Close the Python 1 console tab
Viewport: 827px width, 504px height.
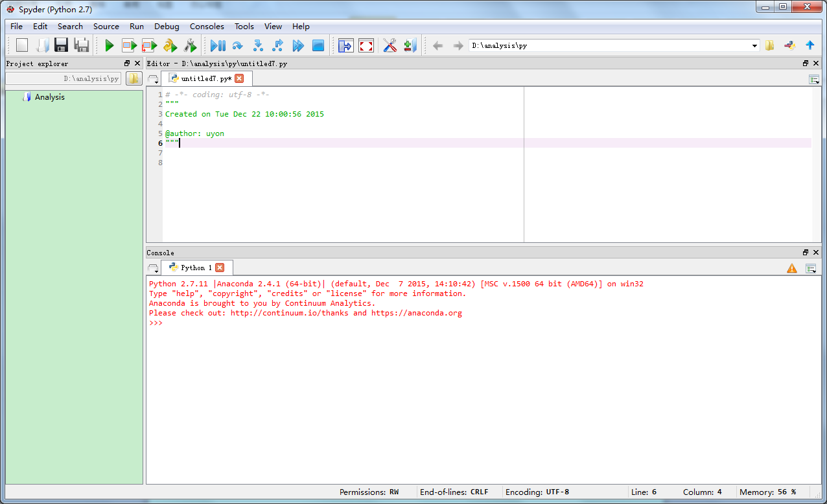(x=220, y=268)
